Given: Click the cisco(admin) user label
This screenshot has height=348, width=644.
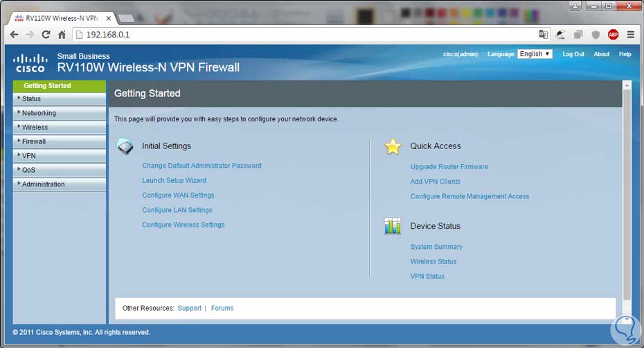Looking at the screenshot, I should [460, 54].
